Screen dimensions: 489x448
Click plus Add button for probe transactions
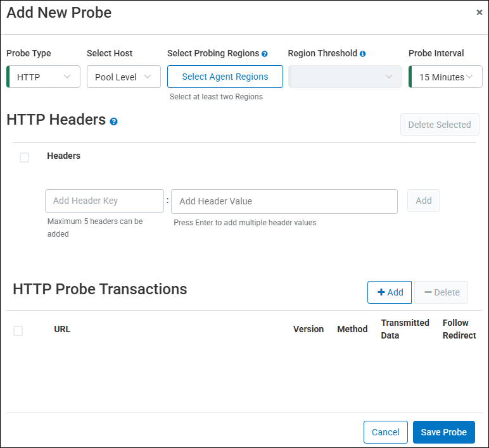click(x=390, y=292)
